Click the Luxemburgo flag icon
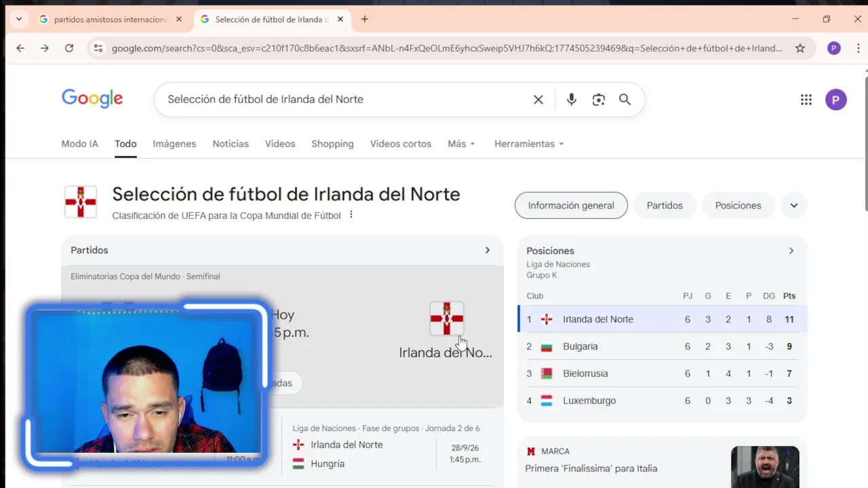Image resolution: width=868 pixels, height=488 pixels. coord(547,401)
